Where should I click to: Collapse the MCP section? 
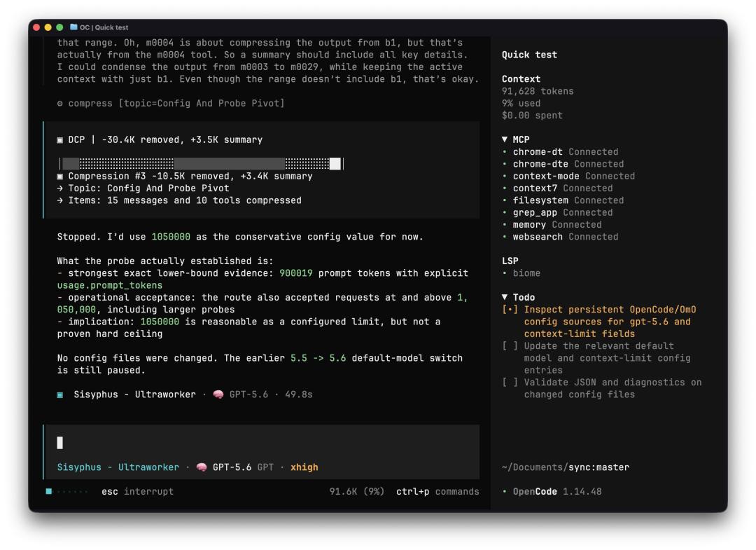(x=504, y=139)
